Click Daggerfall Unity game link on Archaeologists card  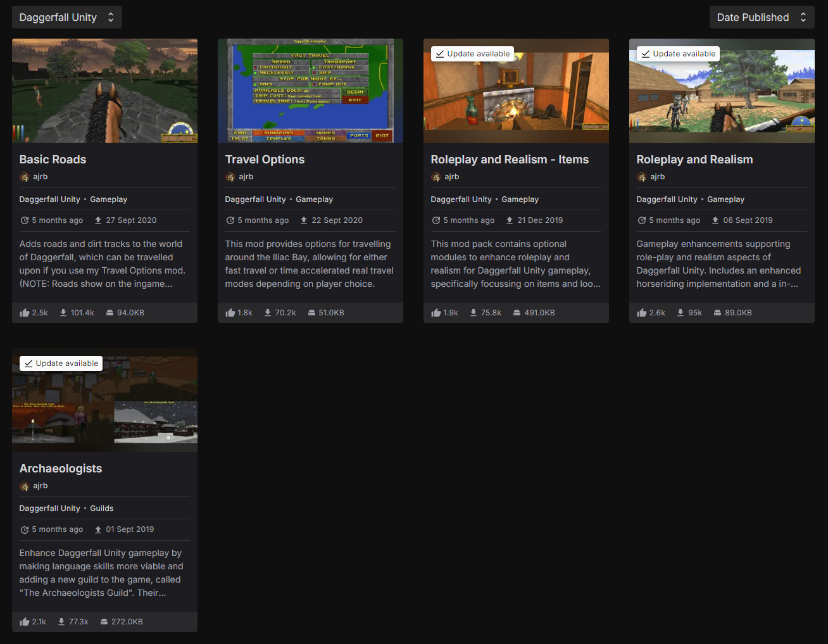[50, 508]
